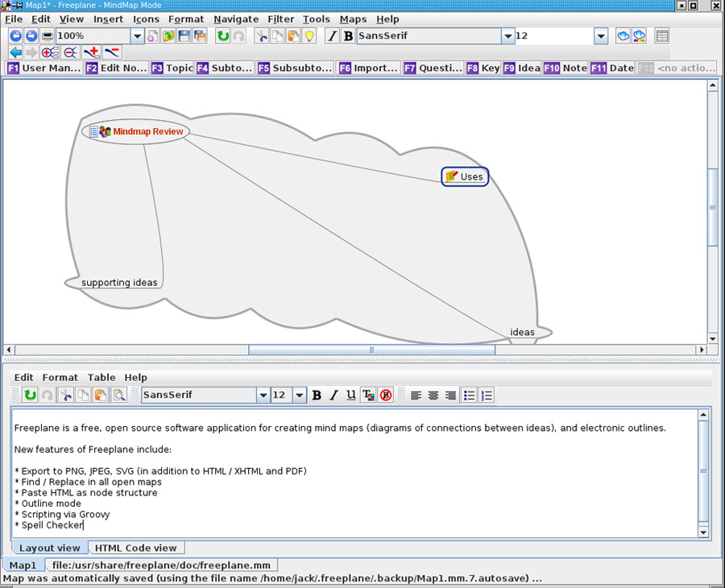The width and height of the screenshot is (725, 588).
Task: Open the note editor SansSerif font dropdown
Action: click(263, 395)
